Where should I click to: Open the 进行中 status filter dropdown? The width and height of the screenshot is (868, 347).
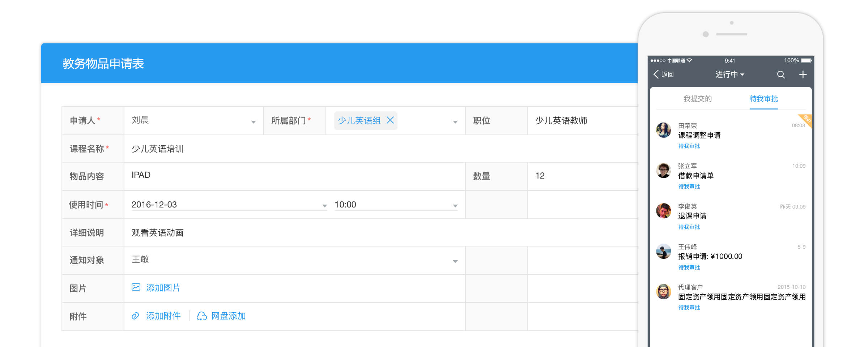[x=729, y=74]
